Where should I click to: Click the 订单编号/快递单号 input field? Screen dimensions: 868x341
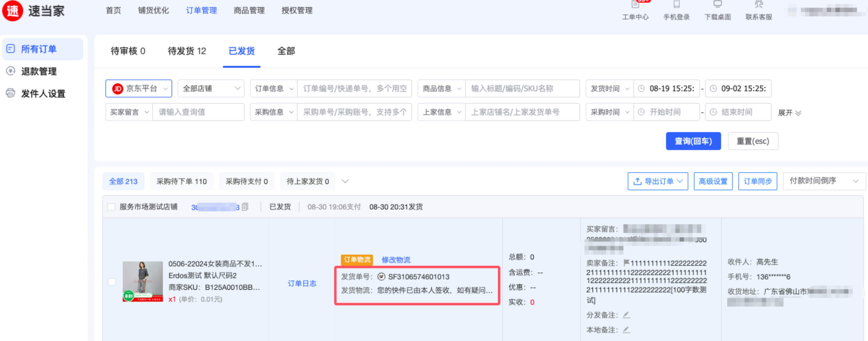pyautogui.click(x=354, y=89)
